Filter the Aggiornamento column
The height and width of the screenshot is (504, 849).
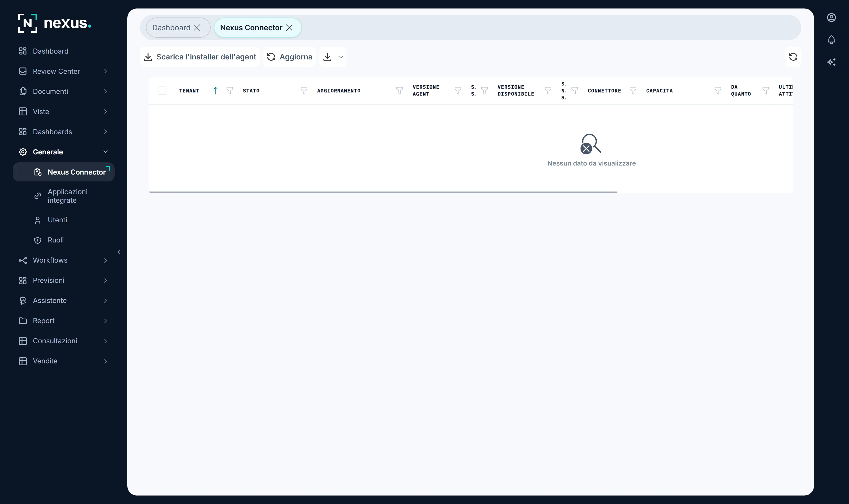pyautogui.click(x=399, y=91)
